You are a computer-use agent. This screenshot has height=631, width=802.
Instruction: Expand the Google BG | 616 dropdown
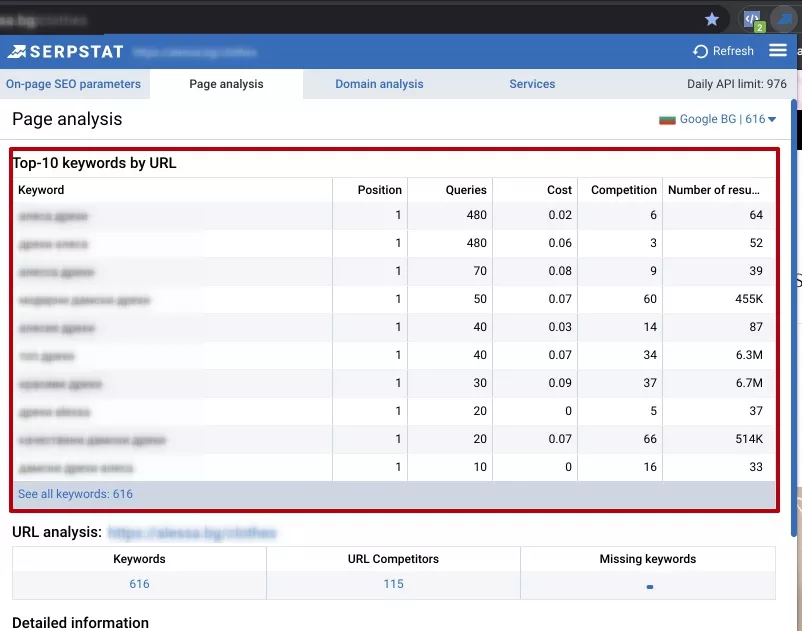(727, 119)
